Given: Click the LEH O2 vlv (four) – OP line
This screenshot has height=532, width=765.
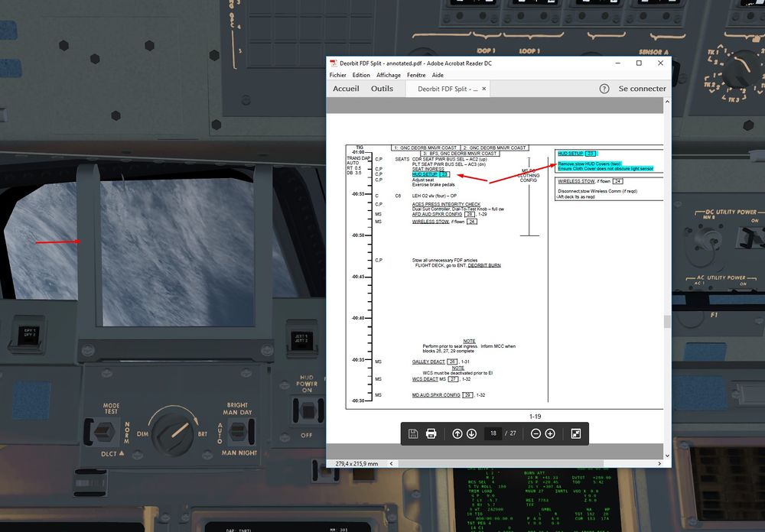Looking at the screenshot, I should click(x=435, y=196).
